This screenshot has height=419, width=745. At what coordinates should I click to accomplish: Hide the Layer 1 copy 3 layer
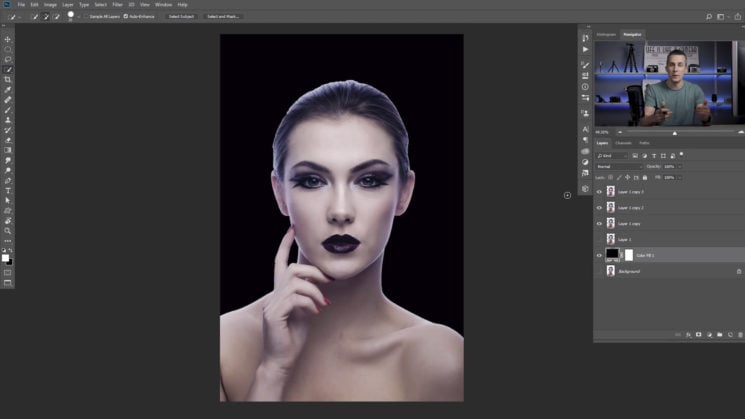600,191
